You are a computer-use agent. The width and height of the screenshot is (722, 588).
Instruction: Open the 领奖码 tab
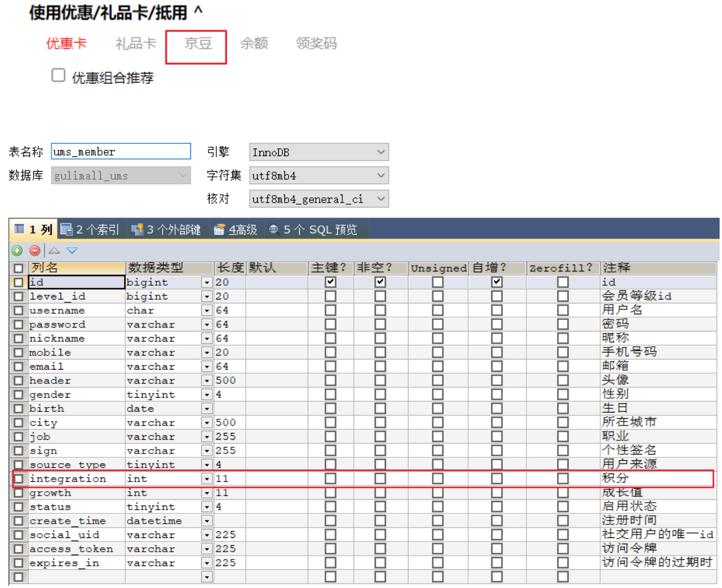point(316,43)
